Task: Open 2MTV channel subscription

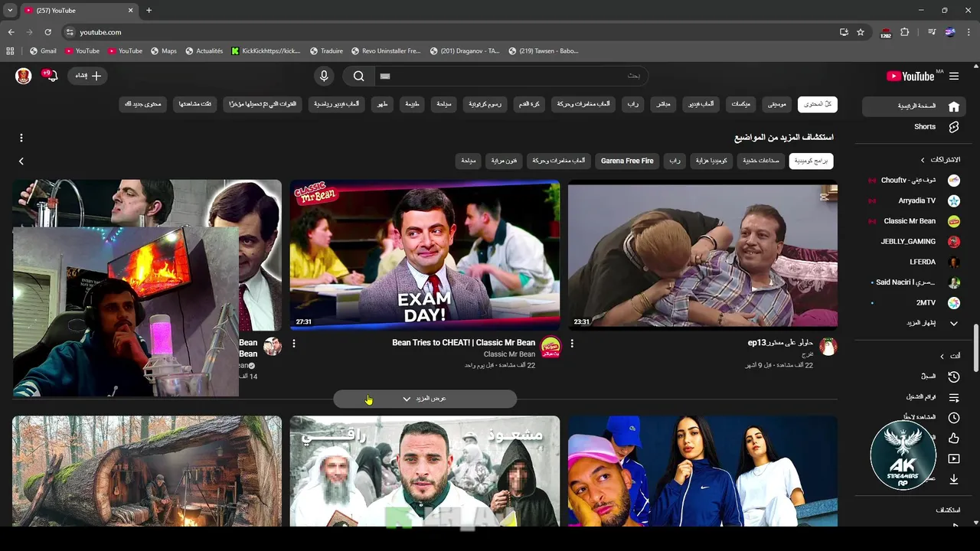Action: pos(913,302)
